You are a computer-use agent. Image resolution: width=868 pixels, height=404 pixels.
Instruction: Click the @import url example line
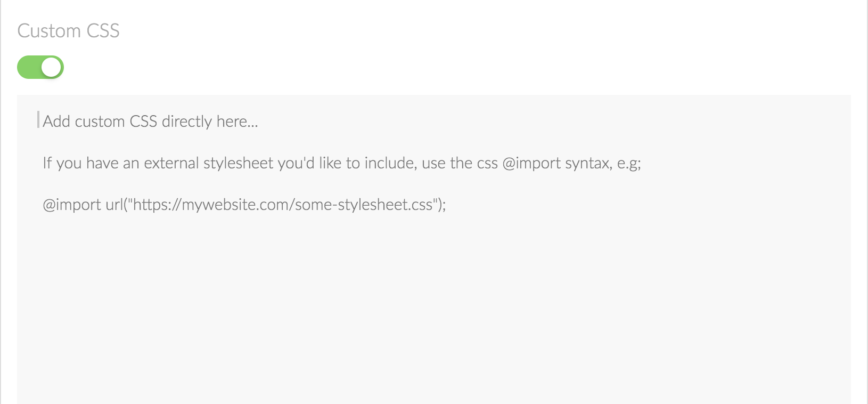(x=244, y=205)
